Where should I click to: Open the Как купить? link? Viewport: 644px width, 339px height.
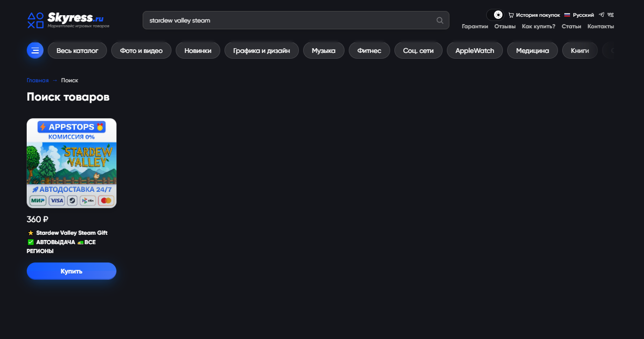pyautogui.click(x=539, y=26)
